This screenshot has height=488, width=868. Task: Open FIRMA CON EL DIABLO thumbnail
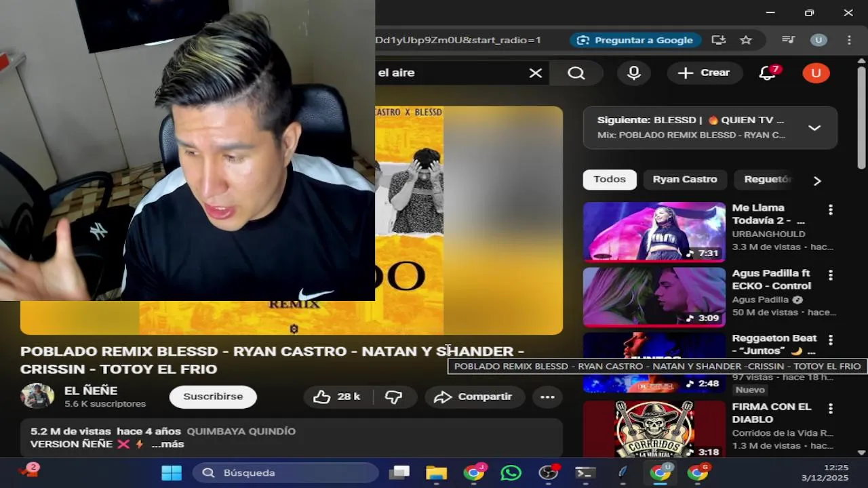pyautogui.click(x=654, y=429)
